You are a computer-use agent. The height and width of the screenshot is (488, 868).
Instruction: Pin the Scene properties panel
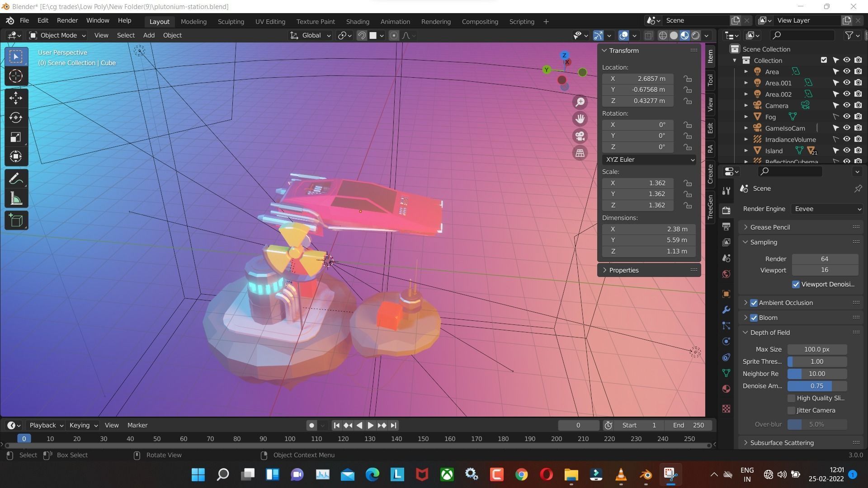[858, 189]
